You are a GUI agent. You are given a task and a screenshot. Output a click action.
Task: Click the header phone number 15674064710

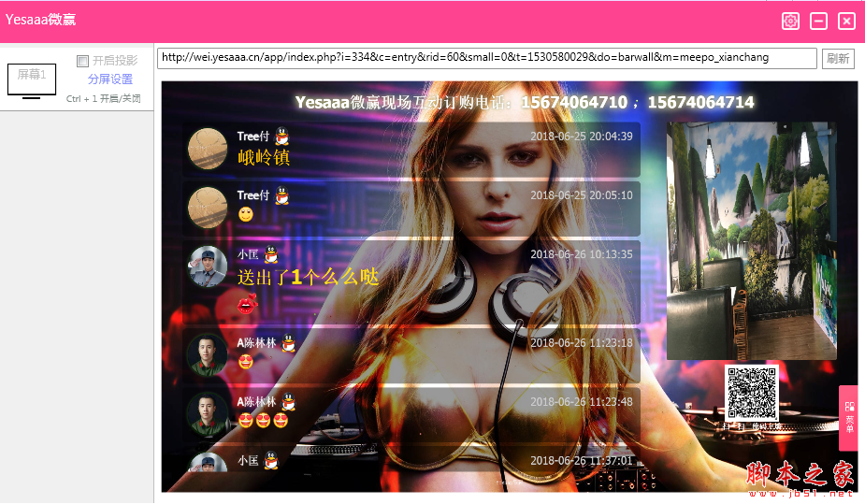(574, 102)
